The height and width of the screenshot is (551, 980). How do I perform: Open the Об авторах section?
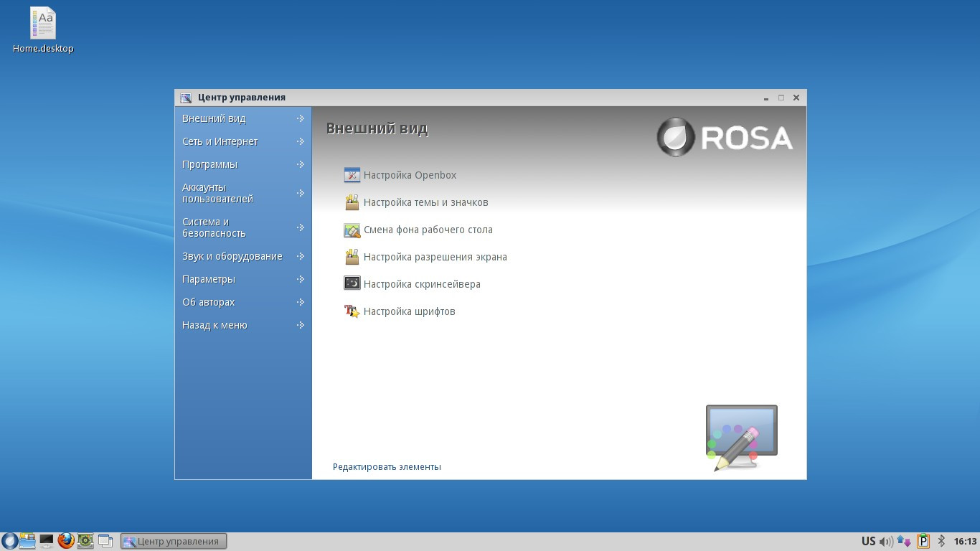pos(209,302)
